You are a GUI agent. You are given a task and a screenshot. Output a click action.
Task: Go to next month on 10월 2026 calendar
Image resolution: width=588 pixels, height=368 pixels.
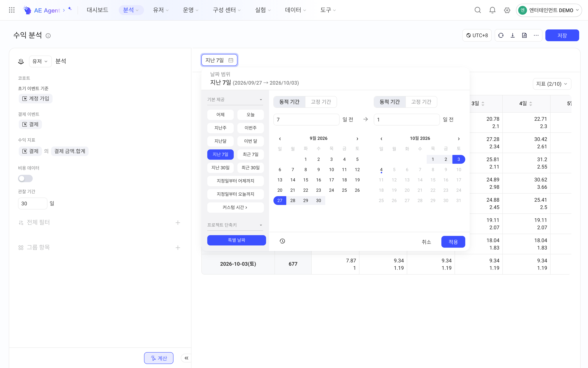point(459,139)
